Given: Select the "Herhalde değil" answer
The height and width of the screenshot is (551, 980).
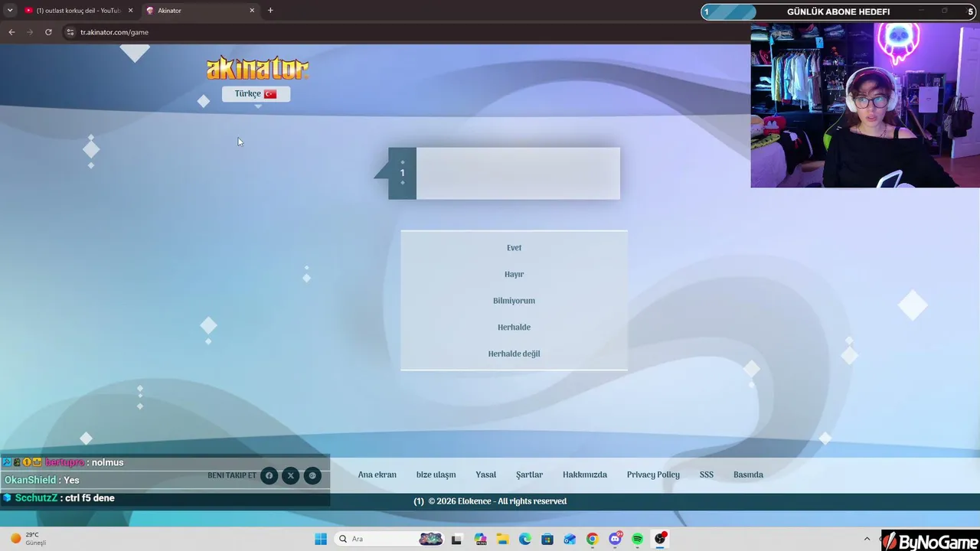Looking at the screenshot, I should click(514, 354).
